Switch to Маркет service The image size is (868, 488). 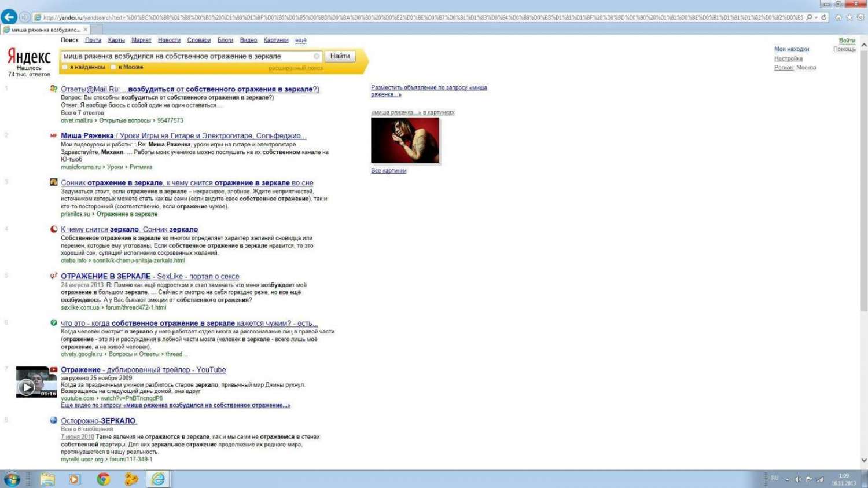(141, 40)
